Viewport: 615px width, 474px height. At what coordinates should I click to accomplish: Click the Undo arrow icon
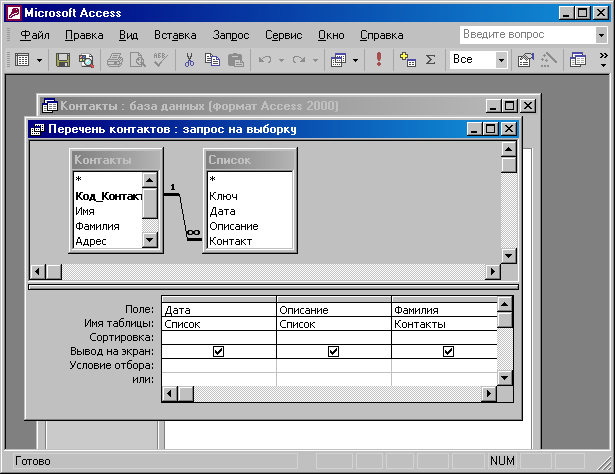265,60
